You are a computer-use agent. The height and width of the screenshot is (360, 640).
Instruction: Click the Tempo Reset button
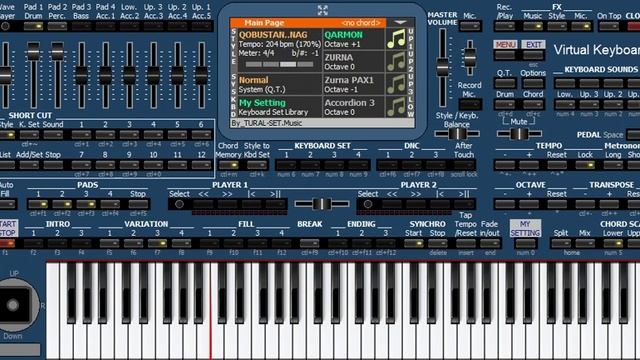coord(557,165)
